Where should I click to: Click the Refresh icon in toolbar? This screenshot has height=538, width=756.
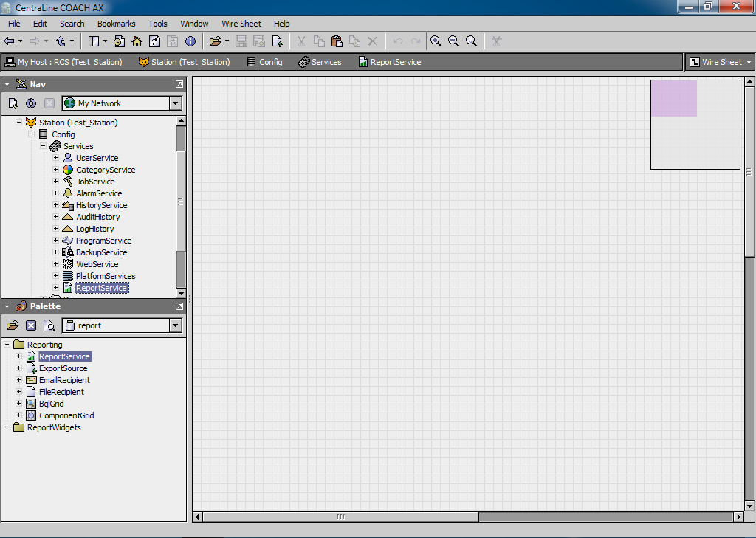coord(155,41)
